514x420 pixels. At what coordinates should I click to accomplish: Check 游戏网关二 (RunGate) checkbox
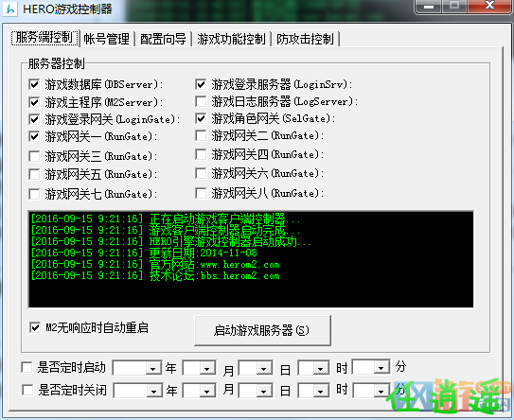pyautogui.click(x=201, y=135)
